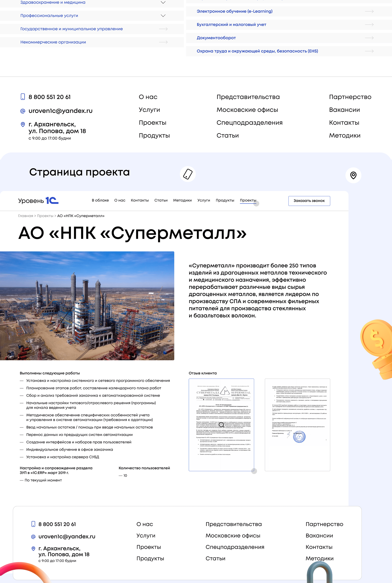The width and height of the screenshot is (392, 583).
Task: Expand the Профессиональные услуги category
Action: 163,16
